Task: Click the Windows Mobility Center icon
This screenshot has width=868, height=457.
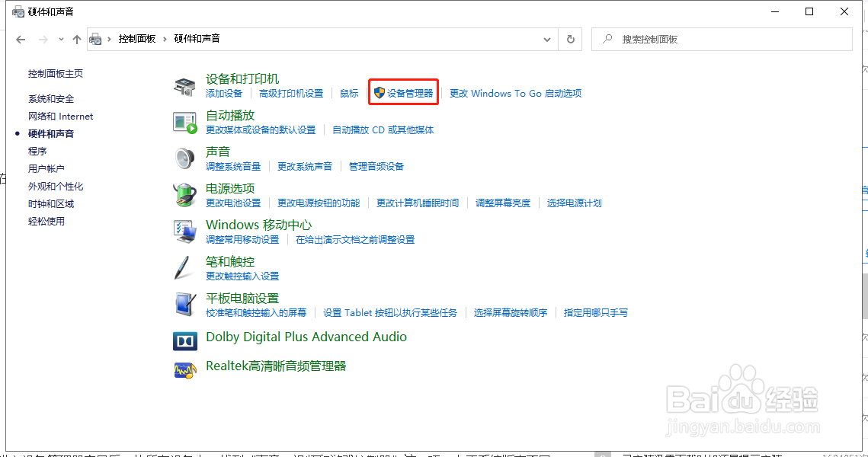Action: click(185, 232)
